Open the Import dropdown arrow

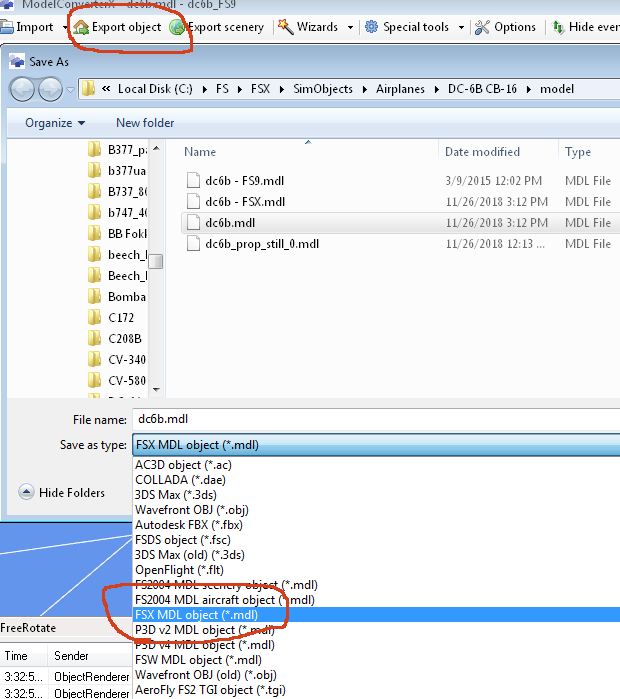coord(65,28)
